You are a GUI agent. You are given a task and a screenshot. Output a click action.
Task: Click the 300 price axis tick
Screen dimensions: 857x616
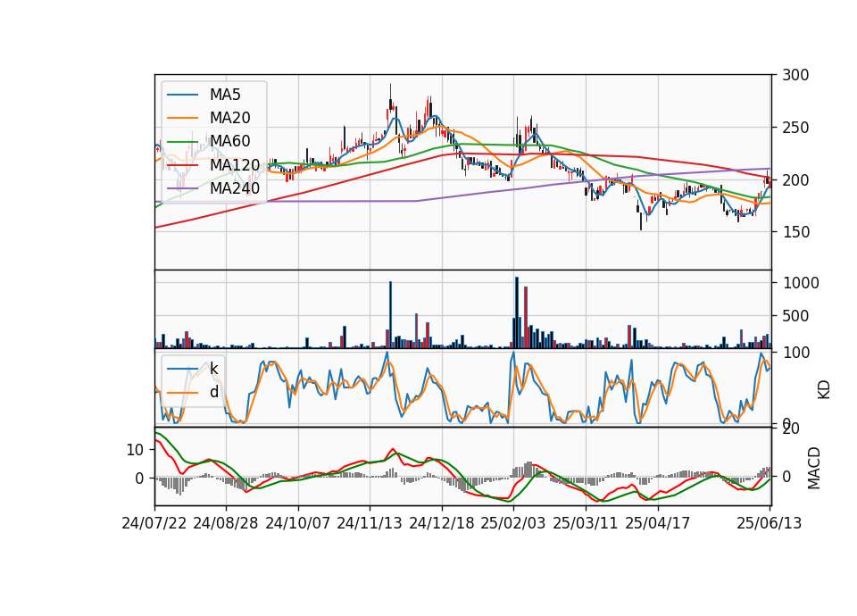[795, 75]
